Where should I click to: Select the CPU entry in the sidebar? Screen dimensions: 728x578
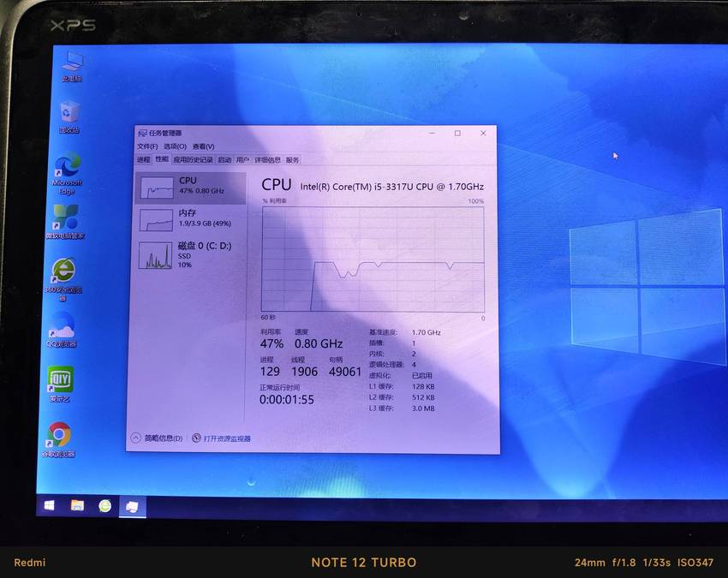click(x=190, y=188)
